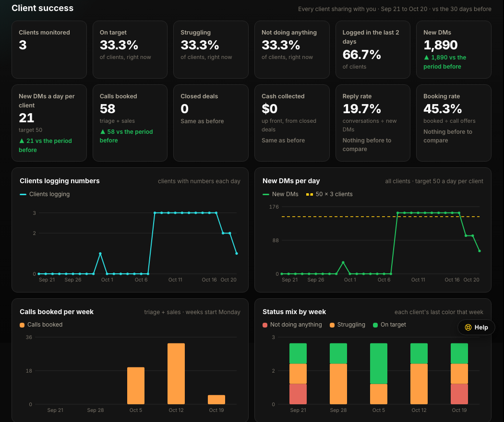
Task: Click the Calls booked per week chart title
Action: [57, 312]
